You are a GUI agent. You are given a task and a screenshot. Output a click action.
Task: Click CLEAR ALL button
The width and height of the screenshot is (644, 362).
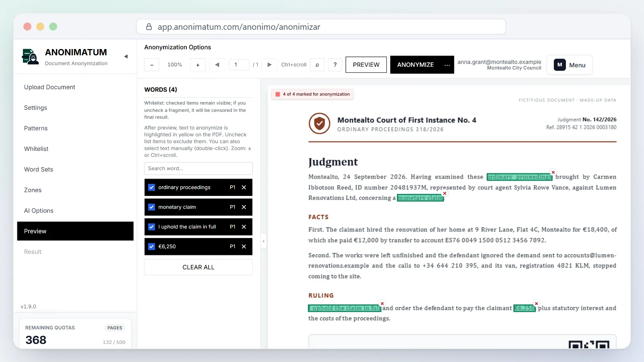click(x=198, y=267)
